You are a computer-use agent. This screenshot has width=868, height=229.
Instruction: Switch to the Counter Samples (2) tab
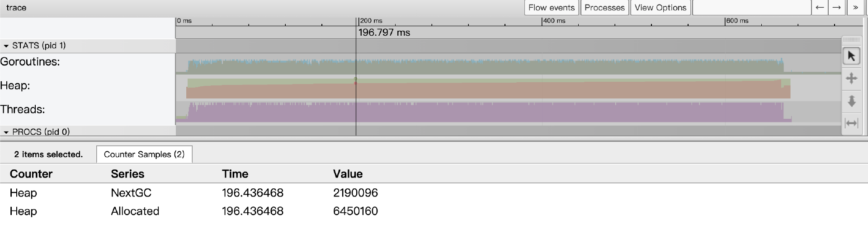tap(144, 154)
